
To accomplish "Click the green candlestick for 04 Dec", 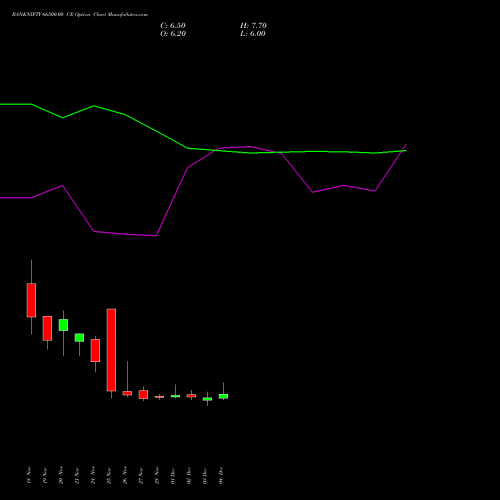I will 223,396.
